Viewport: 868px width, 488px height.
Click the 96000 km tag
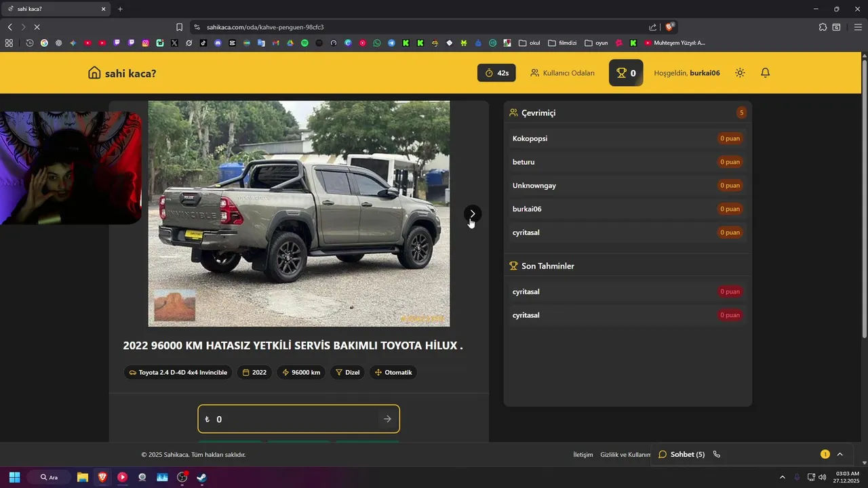coord(301,372)
